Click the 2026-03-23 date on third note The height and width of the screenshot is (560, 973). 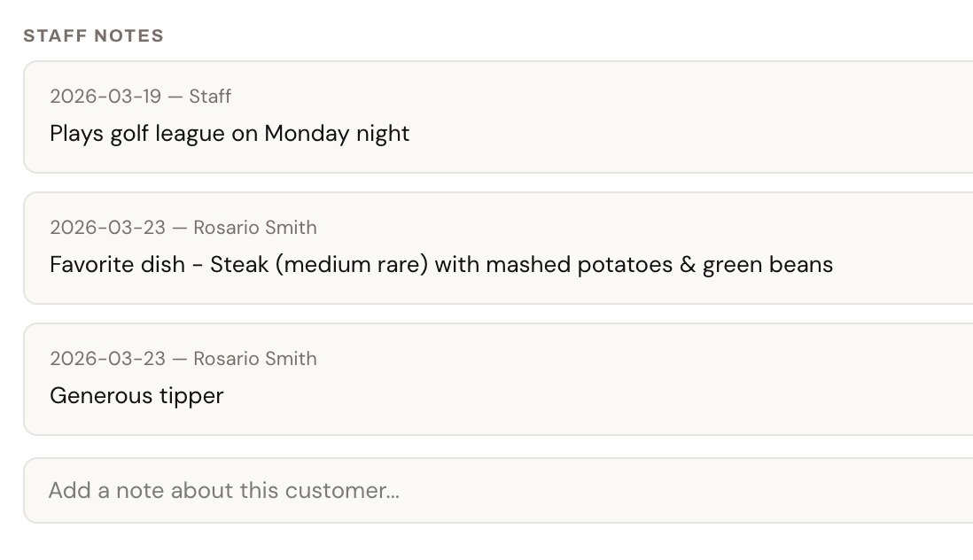(x=105, y=358)
